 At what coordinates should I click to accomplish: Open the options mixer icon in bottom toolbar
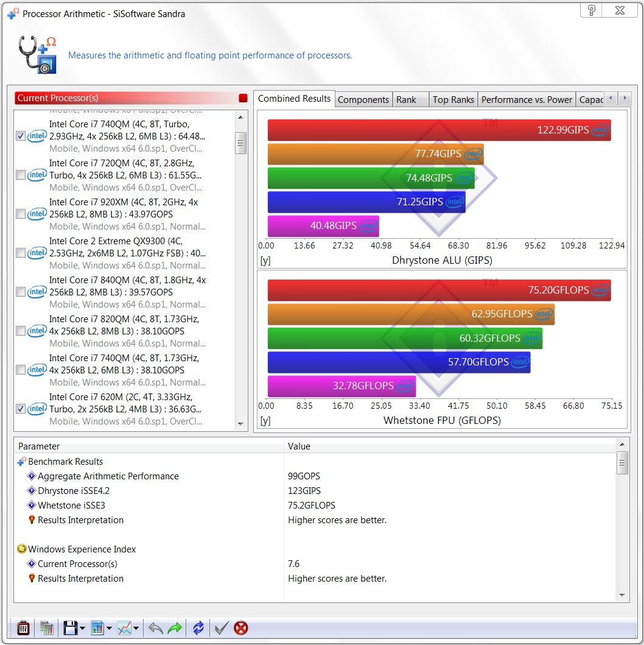pos(23,628)
